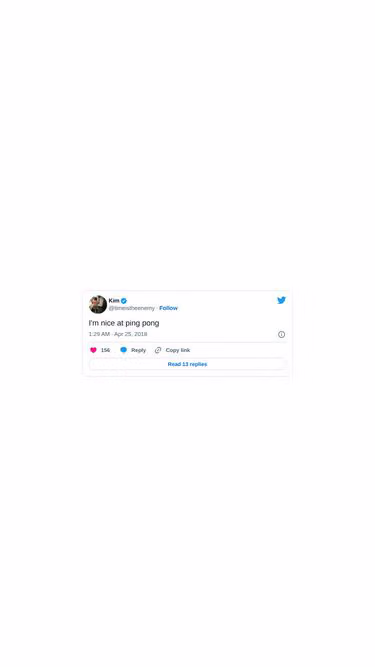Image resolution: width=375 pixels, height=667 pixels.
Task: Click the Twitter bird logo
Action: 281,300
